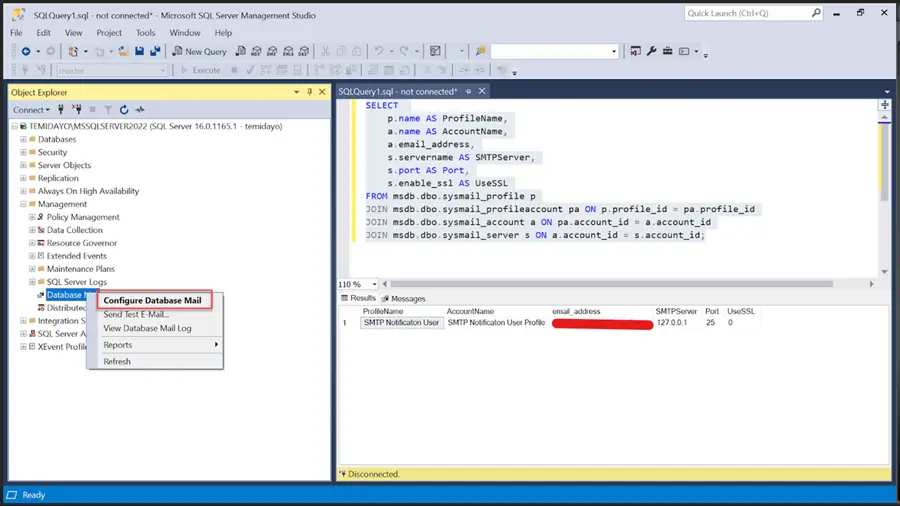Choose Send Test E-Mail context entry
The width and height of the screenshot is (900, 507).
pyautogui.click(x=136, y=314)
